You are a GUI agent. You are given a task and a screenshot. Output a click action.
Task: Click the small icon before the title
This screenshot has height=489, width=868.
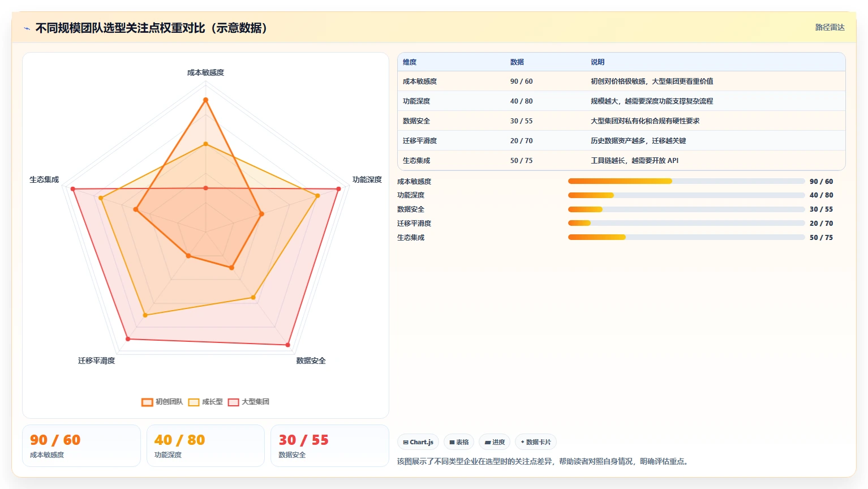[27, 28]
